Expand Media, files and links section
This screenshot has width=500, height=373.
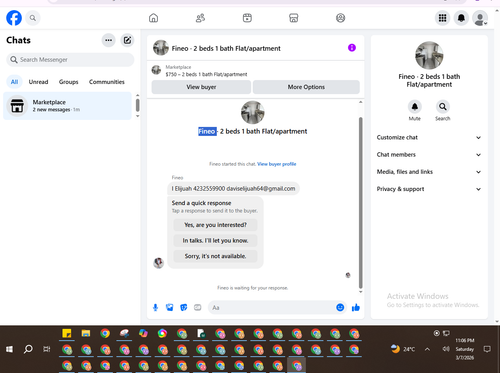[x=429, y=172]
